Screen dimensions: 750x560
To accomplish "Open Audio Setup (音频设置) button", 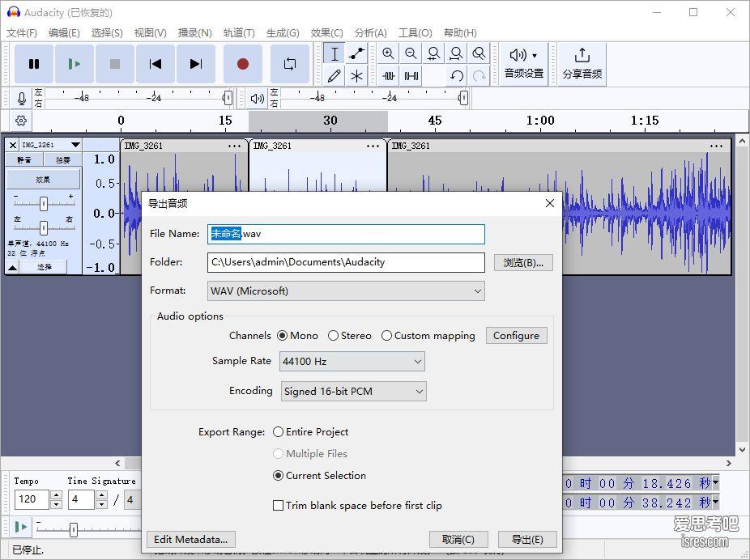I will (524, 64).
